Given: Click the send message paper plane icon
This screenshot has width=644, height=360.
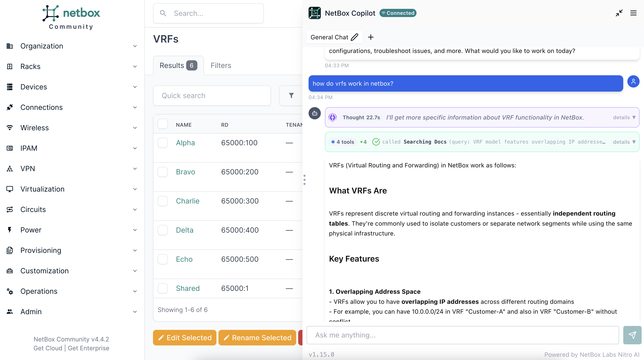Looking at the screenshot, I should (x=632, y=335).
